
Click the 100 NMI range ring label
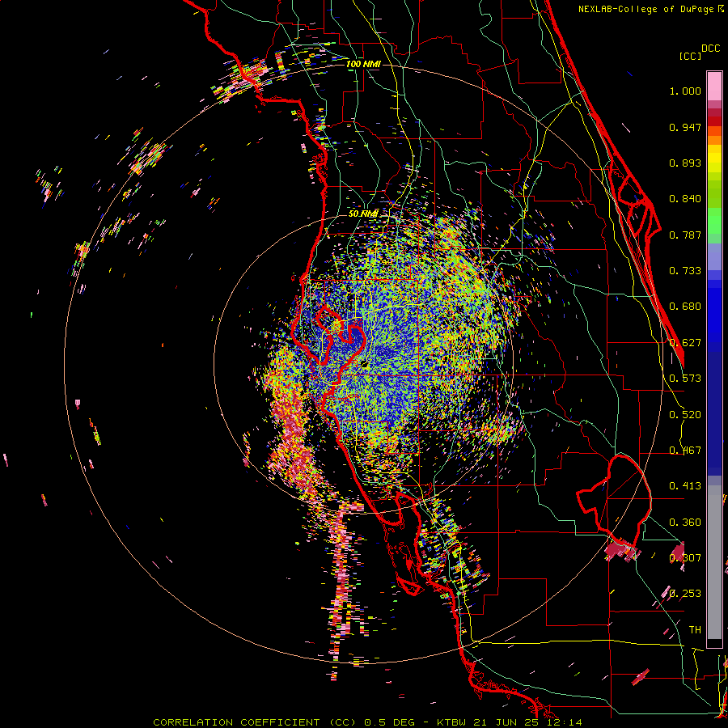click(363, 64)
